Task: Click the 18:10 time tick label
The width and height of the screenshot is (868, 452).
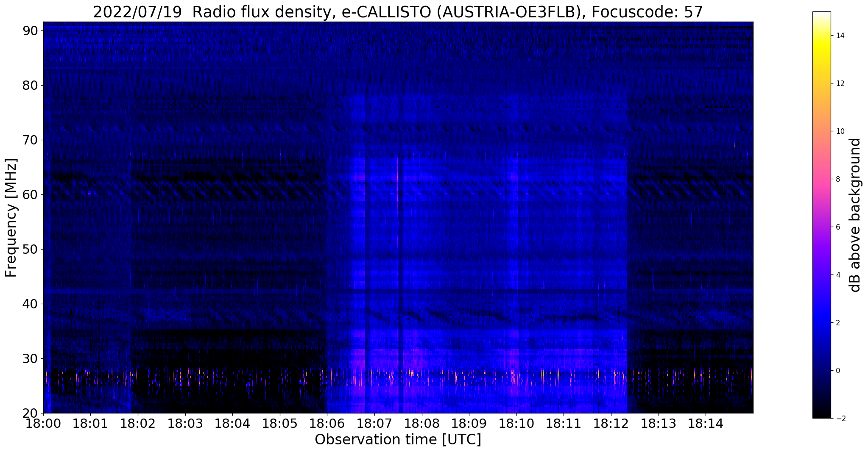Action: point(516,423)
